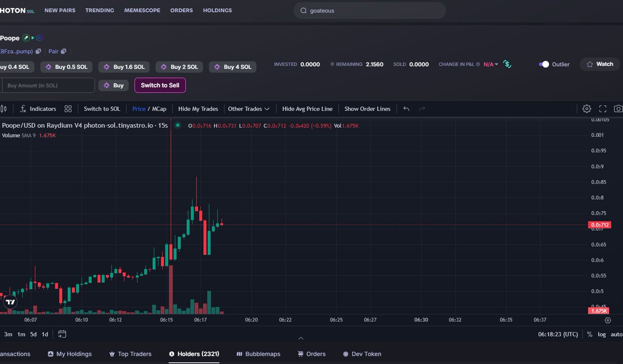Toggle the log scale mode
The height and width of the screenshot is (364, 623).
pos(602,334)
